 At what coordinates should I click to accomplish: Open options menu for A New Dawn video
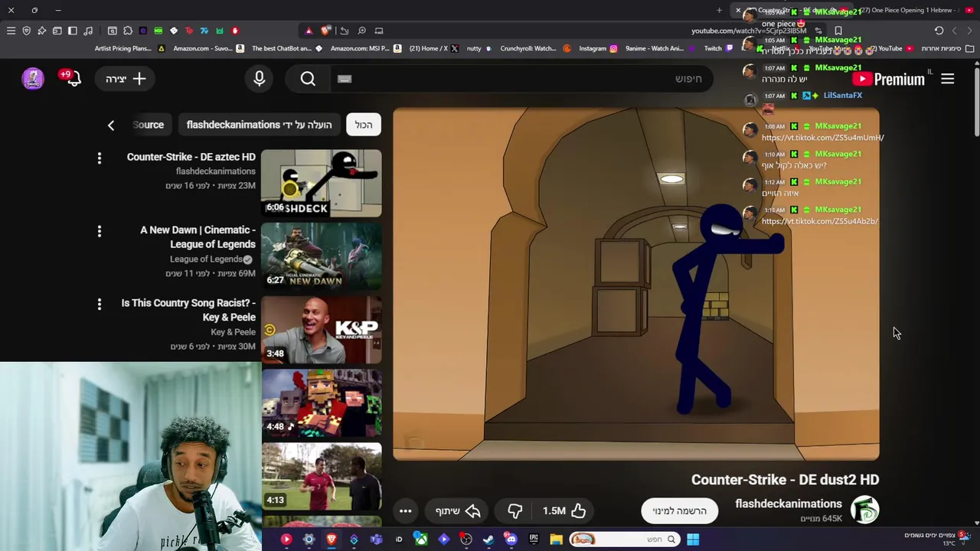(x=99, y=231)
